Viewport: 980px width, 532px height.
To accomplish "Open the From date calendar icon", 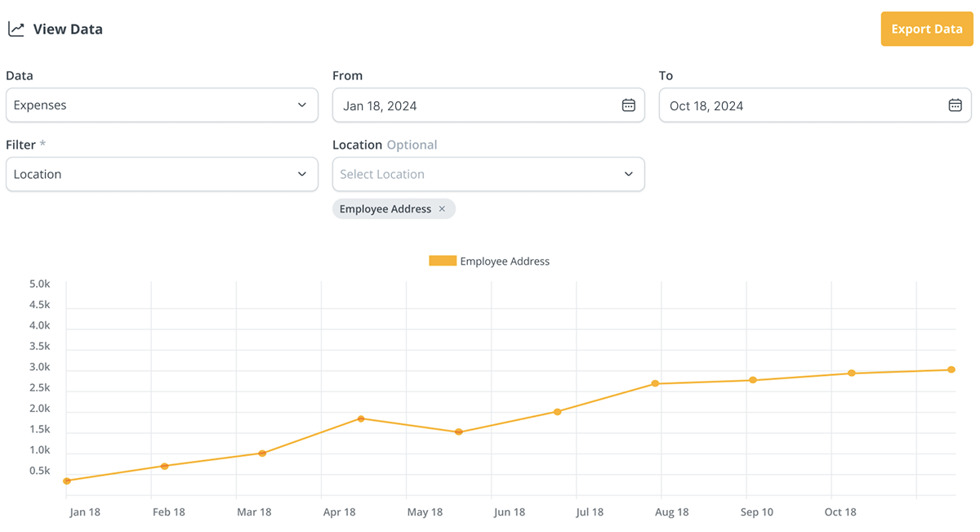I will point(628,105).
